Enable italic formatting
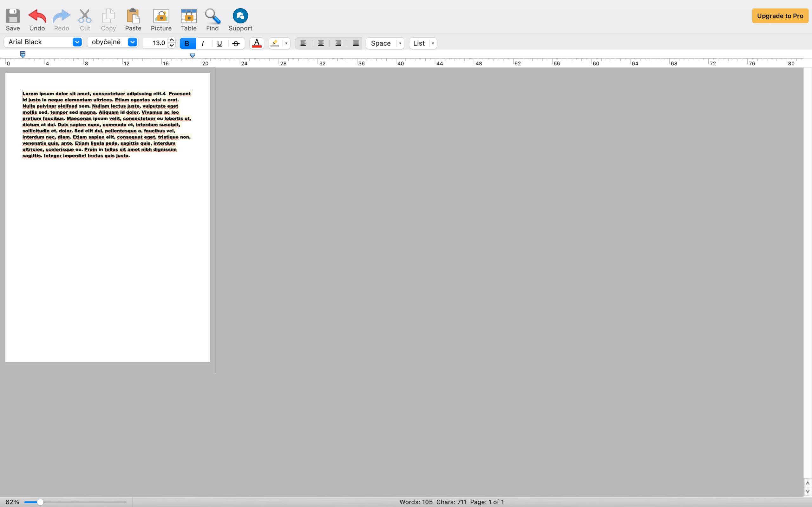Image resolution: width=812 pixels, height=507 pixels. pyautogui.click(x=203, y=43)
